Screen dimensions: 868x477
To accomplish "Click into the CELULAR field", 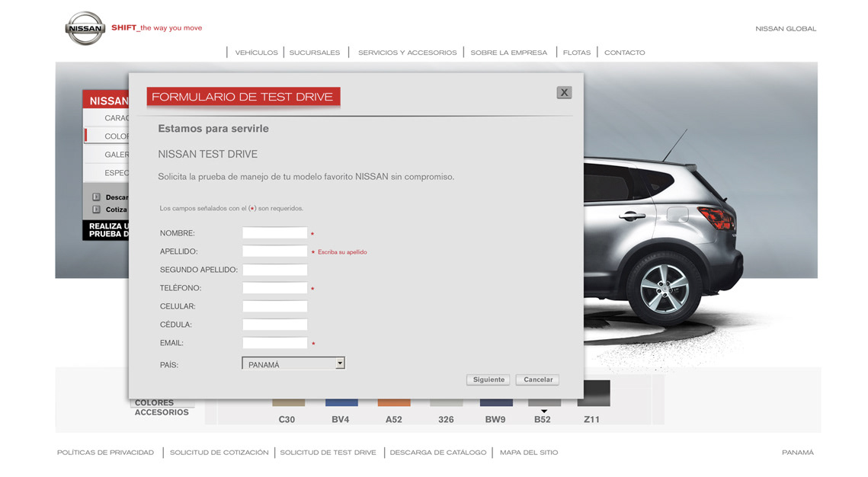I will 274,306.
